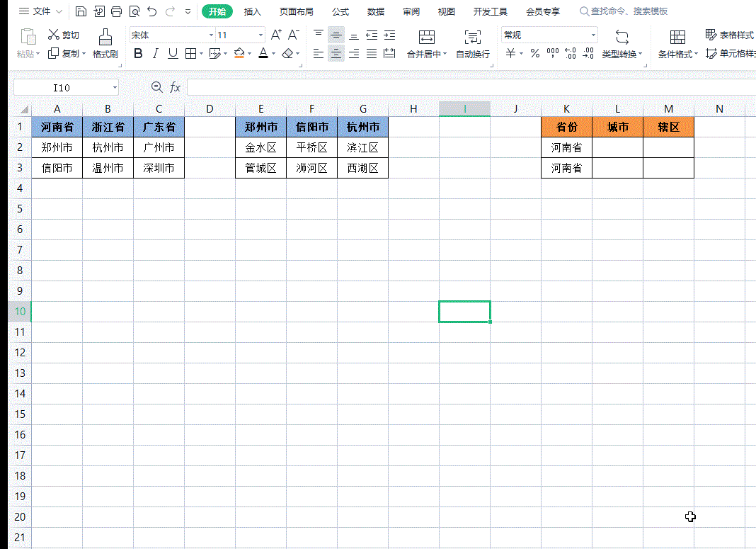
Task: Apply percent style format
Action: click(535, 54)
